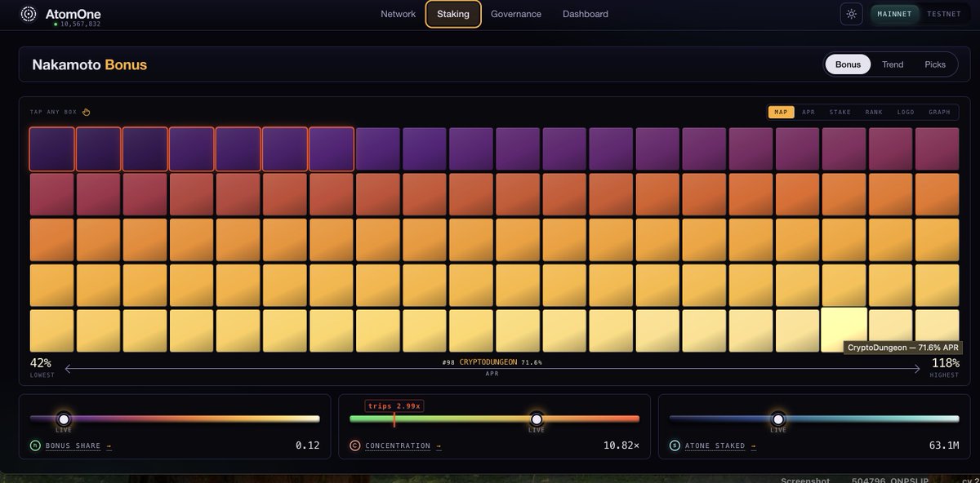Image resolution: width=980 pixels, height=483 pixels.
Task: Open the Governance tab
Action: (515, 14)
